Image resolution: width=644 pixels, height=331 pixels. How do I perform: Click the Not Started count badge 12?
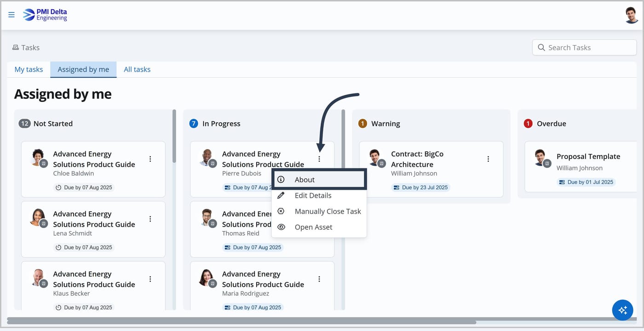point(24,123)
